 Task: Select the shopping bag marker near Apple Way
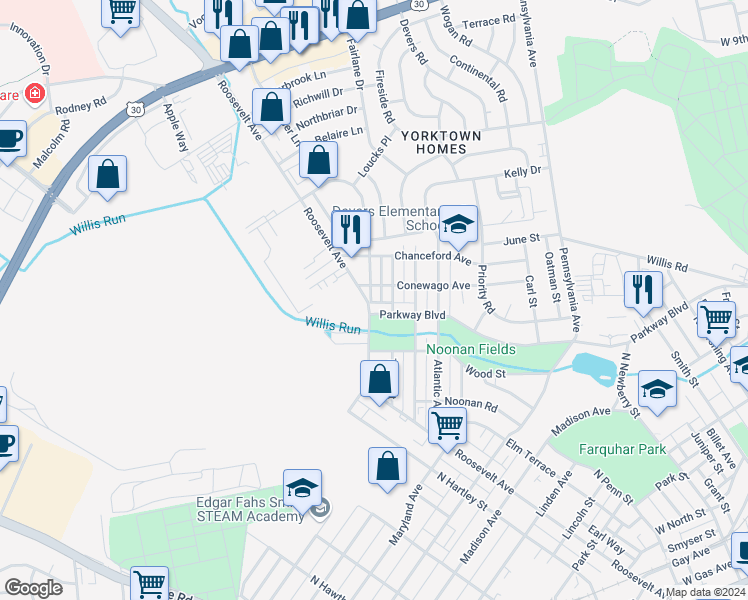point(107,175)
